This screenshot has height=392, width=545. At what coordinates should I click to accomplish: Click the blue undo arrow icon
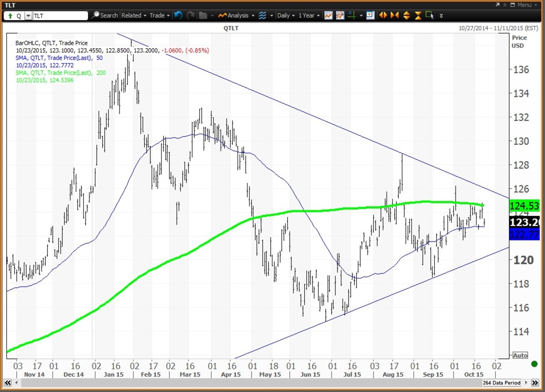[x=178, y=15]
